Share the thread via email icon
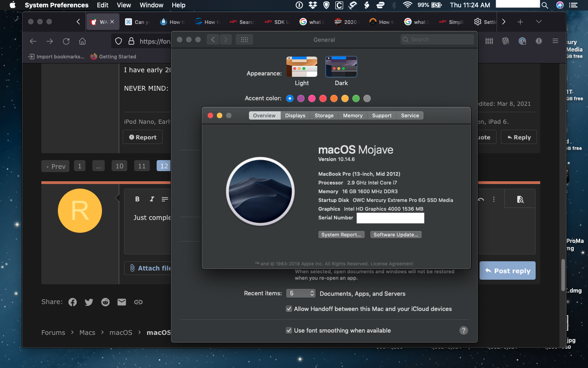Image resolution: width=588 pixels, height=368 pixels. [x=122, y=302]
